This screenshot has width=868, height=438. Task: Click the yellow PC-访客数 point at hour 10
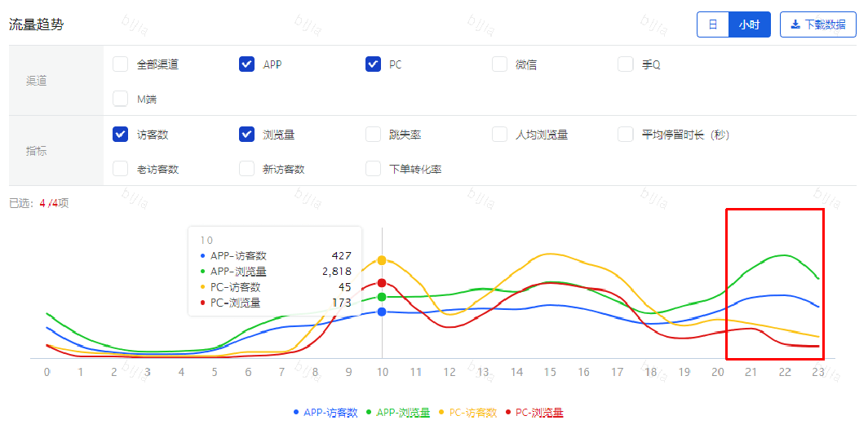point(382,260)
